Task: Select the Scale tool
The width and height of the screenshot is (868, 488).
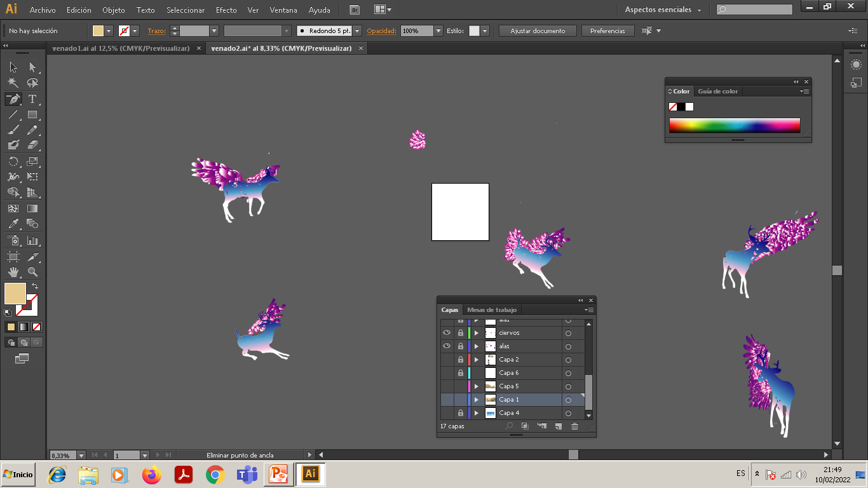Action: 32,161
